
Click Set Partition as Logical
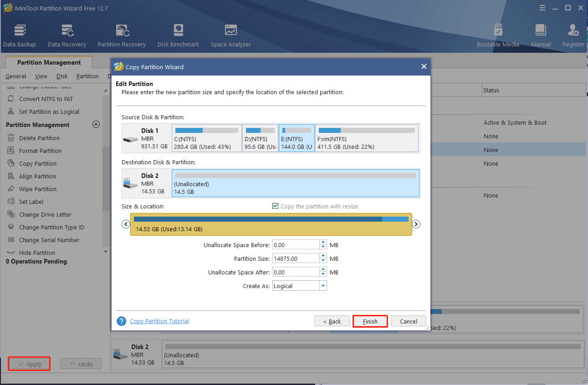coord(49,111)
